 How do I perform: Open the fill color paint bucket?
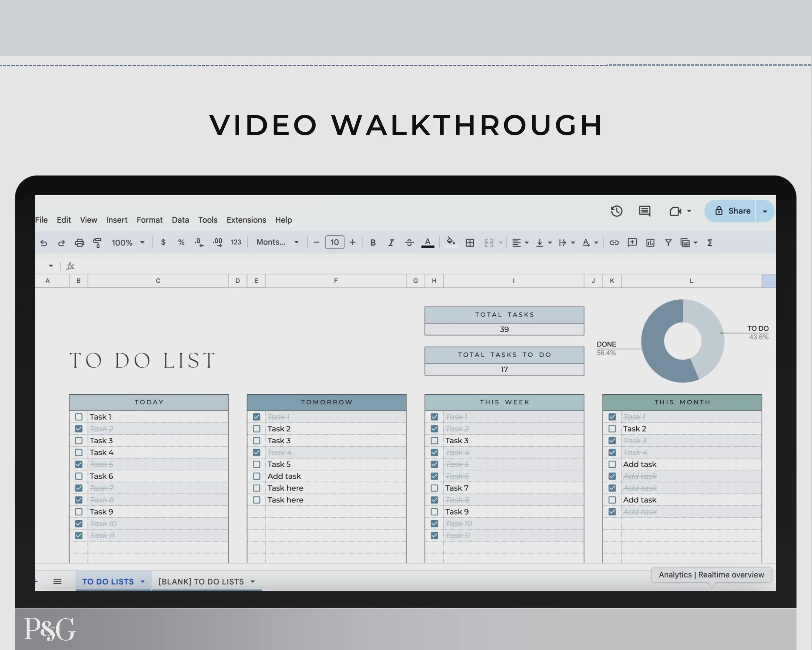(x=450, y=242)
